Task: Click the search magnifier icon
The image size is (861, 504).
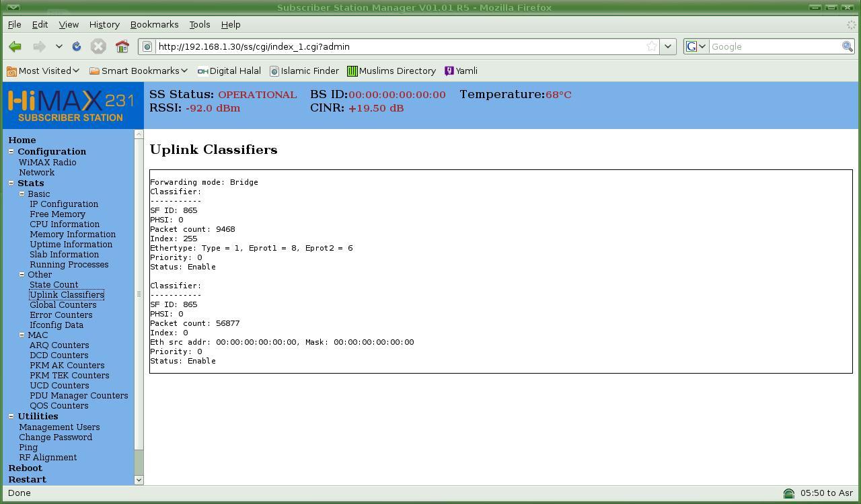Action: pyautogui.click(x=848, y=46)
